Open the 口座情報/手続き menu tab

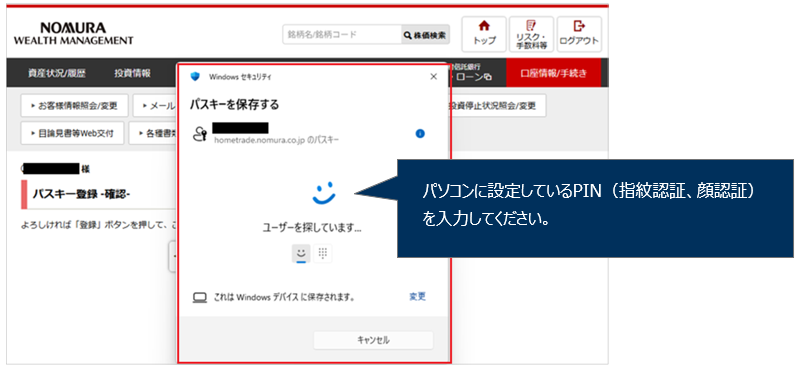pos(554,73)
